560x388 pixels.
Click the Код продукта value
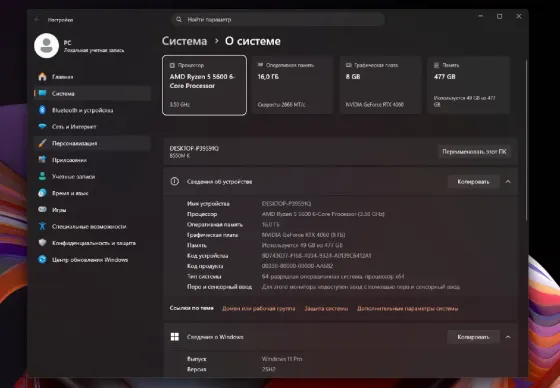tap(297, 266)
